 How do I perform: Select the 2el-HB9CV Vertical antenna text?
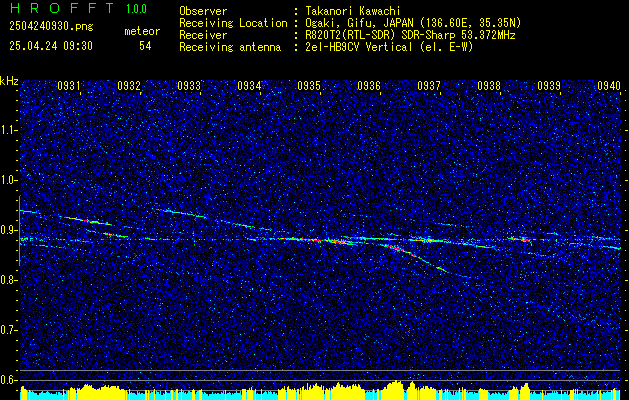[x=390, y=47]
